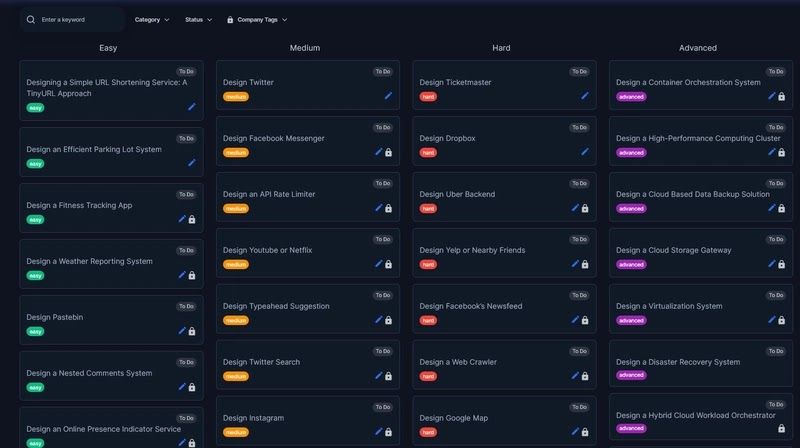Click the lock icon on Facebook's Newsfeed card
800x448 pixels.
[585, 320]
